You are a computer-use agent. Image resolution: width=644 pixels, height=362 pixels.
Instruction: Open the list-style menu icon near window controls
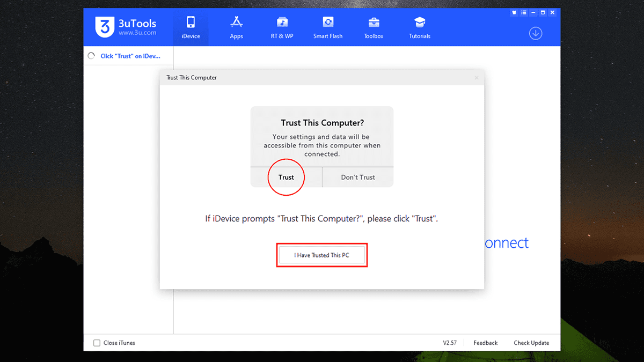coord(523,12)
